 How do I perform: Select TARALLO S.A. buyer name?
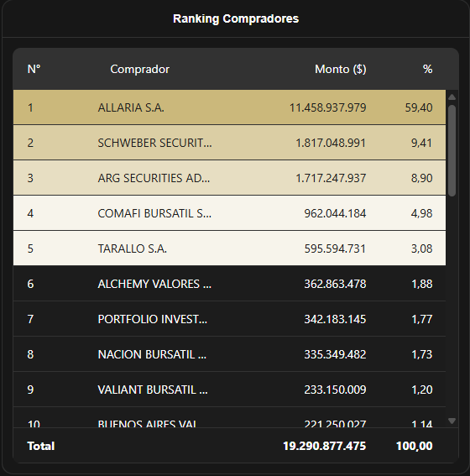133,248
